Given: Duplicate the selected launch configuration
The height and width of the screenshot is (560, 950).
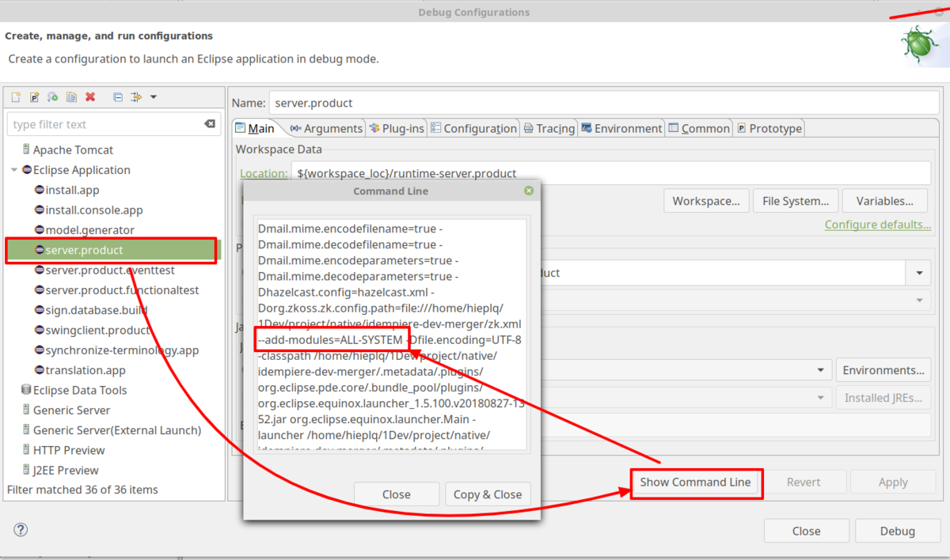Looking at the screenshot, I should (71, 97).
